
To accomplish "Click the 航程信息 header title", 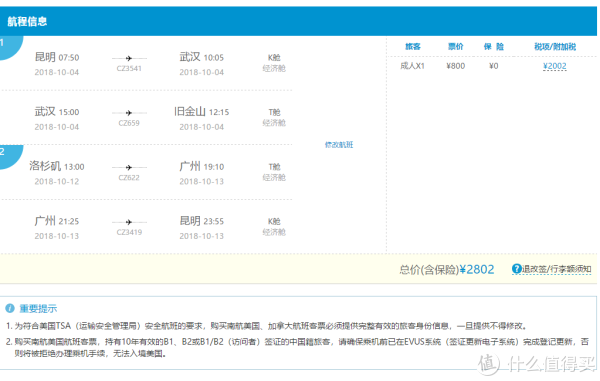I will (x=27, y=21).
